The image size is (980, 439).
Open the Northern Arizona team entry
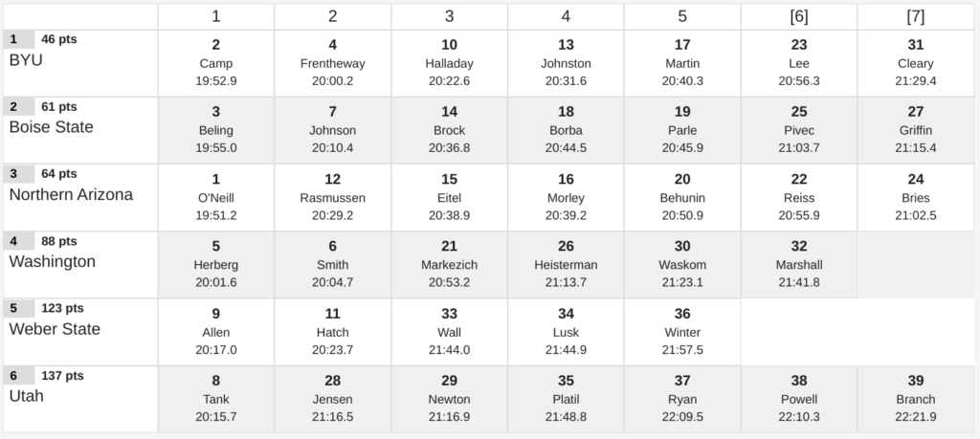click(71, 195)
